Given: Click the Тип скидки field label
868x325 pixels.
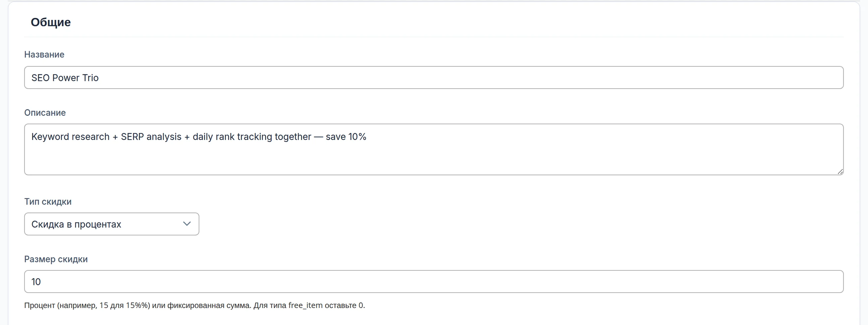Looking at the screenshot, I should tap(48, 202).
